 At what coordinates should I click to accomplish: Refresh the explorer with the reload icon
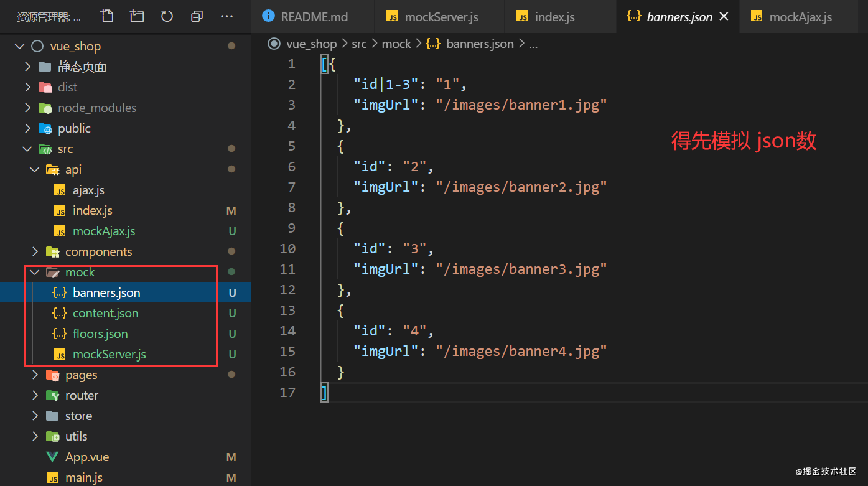pos(167,16)
